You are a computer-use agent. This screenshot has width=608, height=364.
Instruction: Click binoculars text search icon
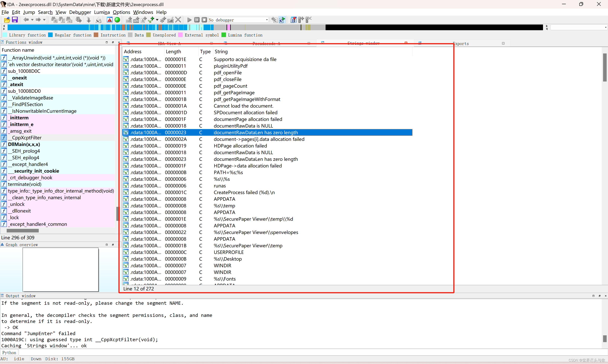pos(62,20)
